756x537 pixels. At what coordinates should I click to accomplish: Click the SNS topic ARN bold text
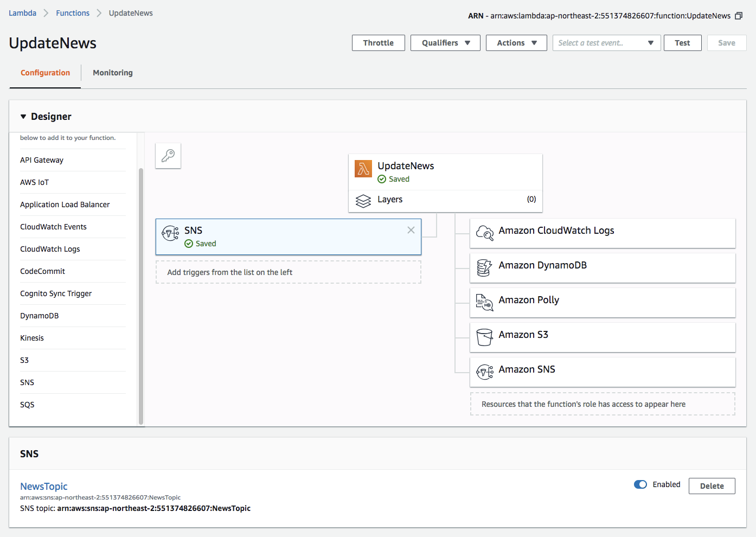(x=154, y=508)
